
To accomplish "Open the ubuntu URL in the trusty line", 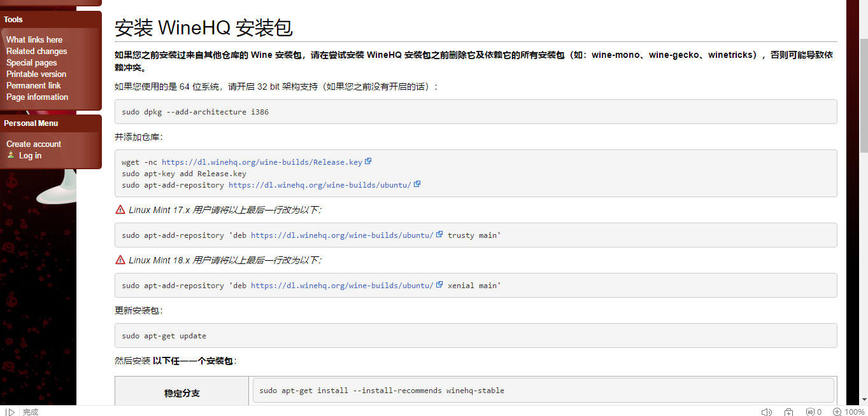I will click(x=342, y=235).
